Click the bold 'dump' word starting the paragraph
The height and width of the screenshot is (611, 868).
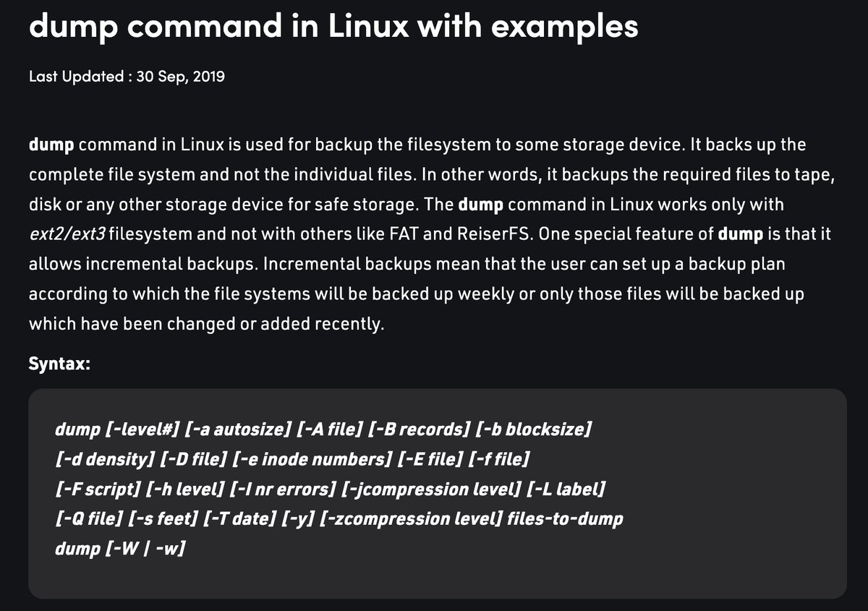click(51, 144)
